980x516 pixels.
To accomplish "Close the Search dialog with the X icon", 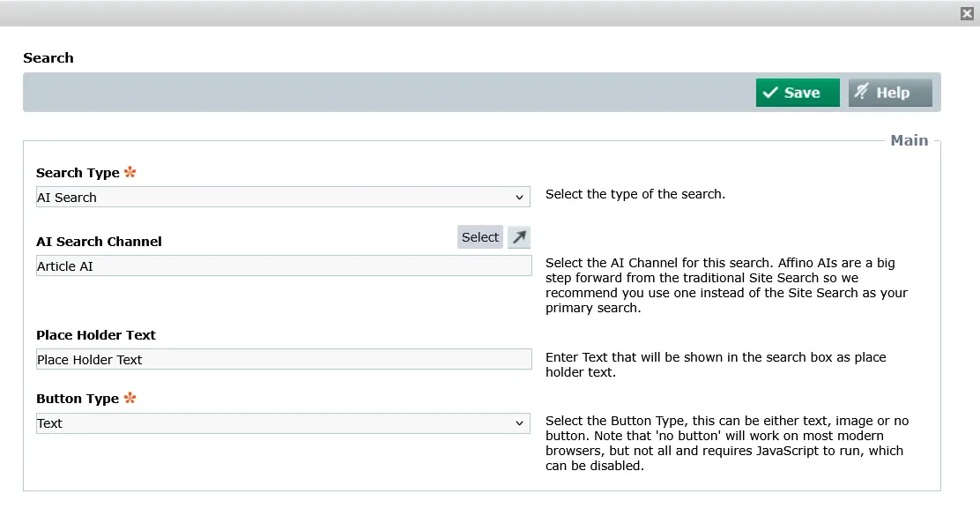I will click(967, 13).
